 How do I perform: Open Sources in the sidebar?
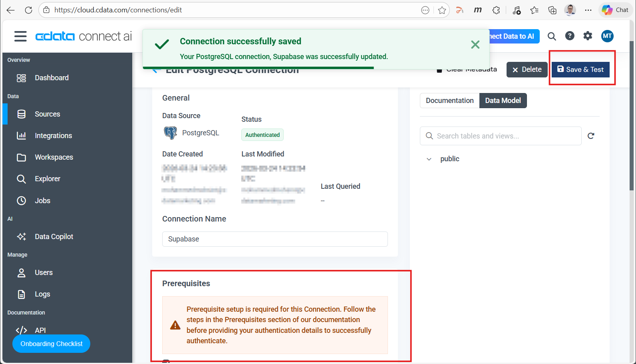[x=47, y=114]
